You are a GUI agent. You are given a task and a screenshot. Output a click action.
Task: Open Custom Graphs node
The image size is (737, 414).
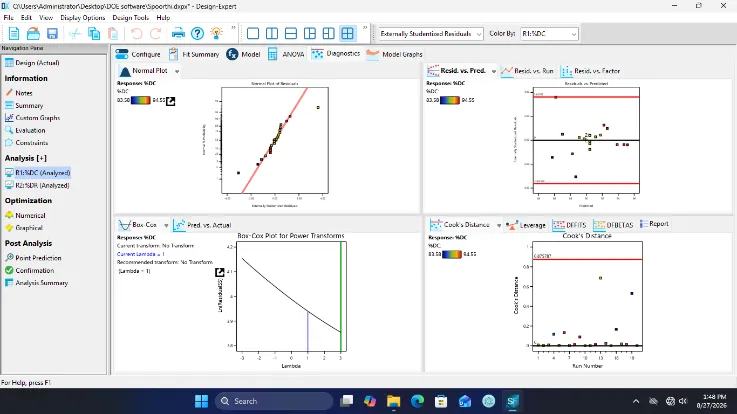pos(32,118)
